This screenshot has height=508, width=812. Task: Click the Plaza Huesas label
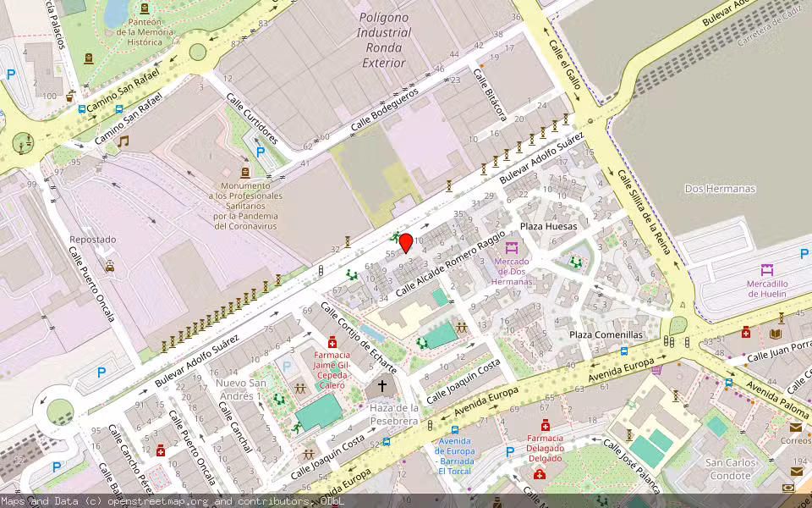pyautogui.click(x=548, y=227)
